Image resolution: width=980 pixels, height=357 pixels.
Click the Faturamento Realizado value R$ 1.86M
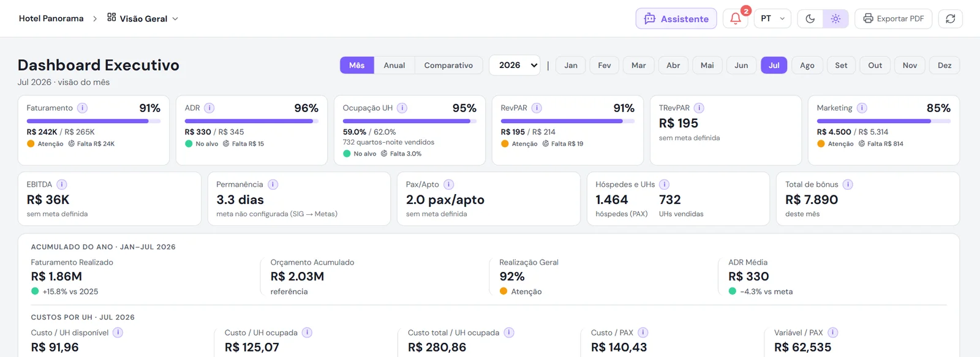tap(56, 276)
